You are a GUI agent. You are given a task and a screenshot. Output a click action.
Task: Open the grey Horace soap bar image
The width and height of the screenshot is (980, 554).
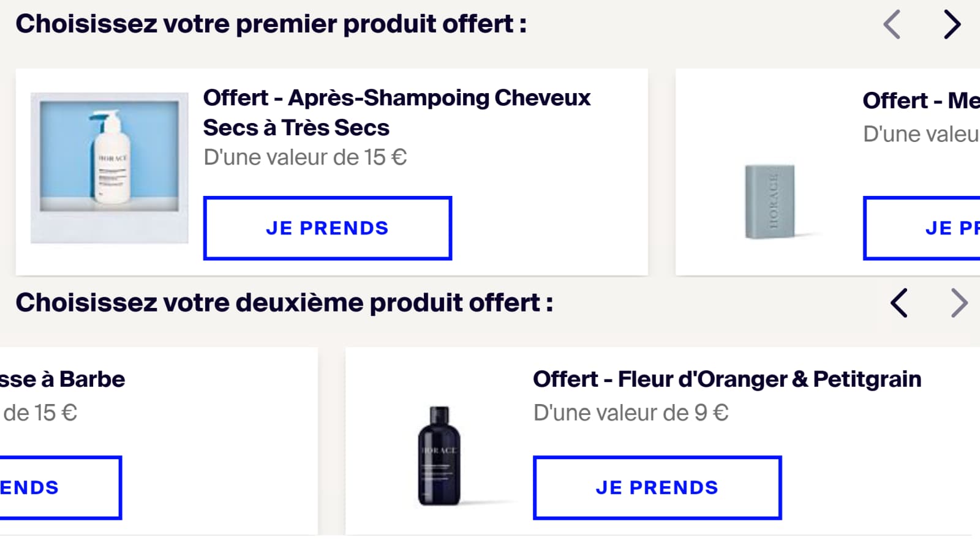pos(770,201)
